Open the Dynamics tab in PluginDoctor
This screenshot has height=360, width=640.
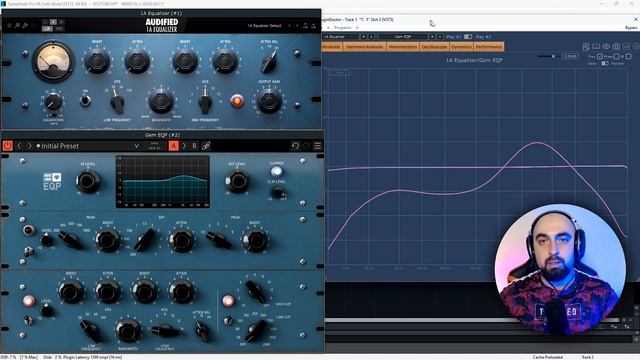462,47
